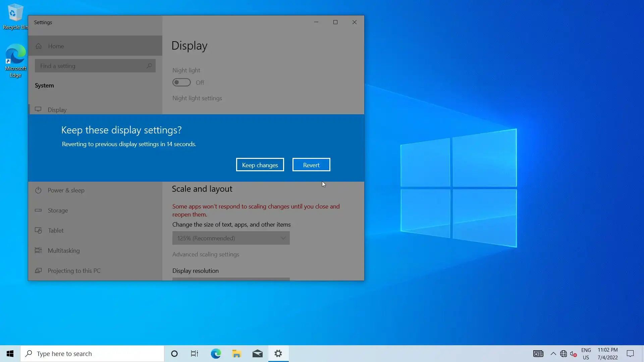Click Cortana circle taskbar icon

point(174,354)
